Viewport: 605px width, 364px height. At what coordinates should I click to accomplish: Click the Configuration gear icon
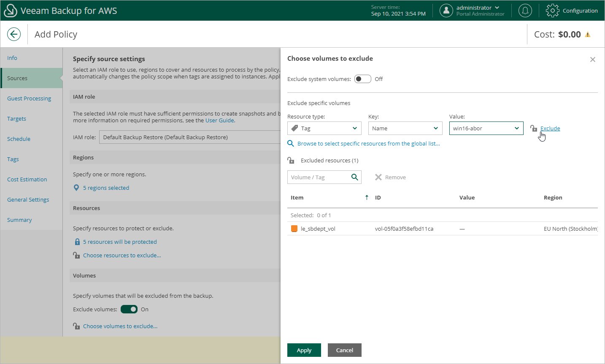(x=552, y=11)
